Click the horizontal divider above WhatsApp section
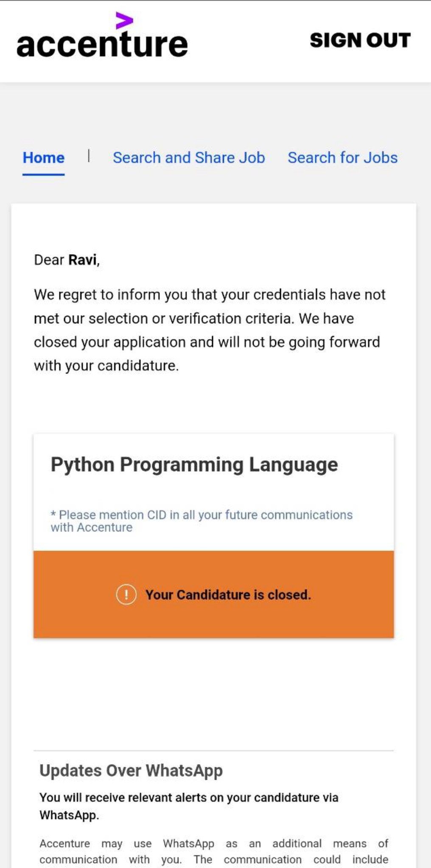The height and width of the screenshot is (868, 431). [x=213, y=751]
